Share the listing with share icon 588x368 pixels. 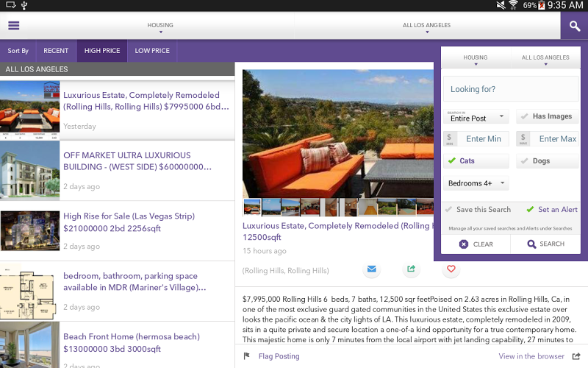click(x=411, y=269)
